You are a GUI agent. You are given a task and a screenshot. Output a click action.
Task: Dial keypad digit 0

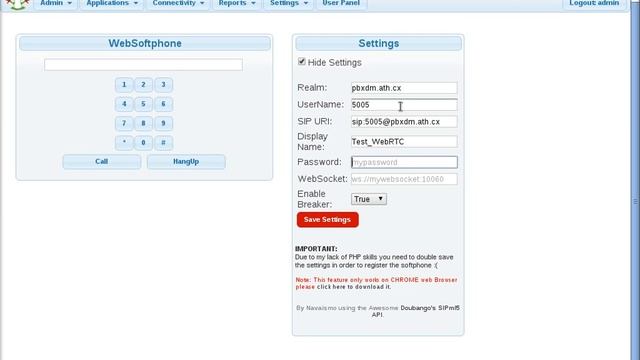[143, 143]
